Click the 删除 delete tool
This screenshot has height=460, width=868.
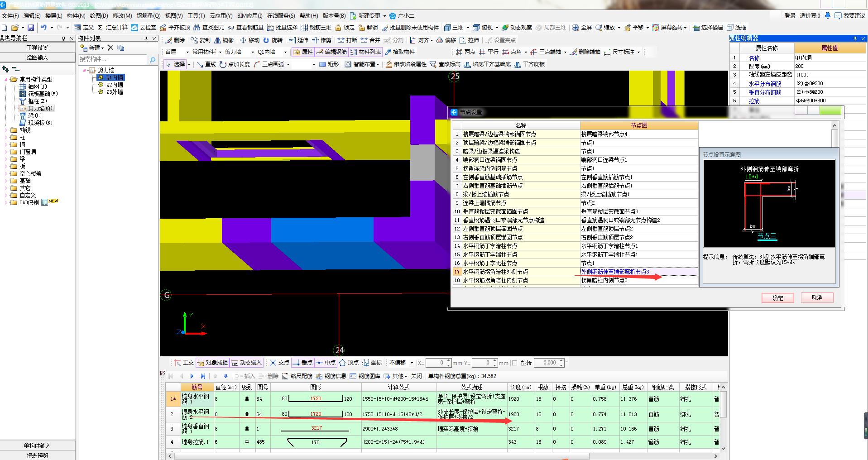click(x=175, y=40)
